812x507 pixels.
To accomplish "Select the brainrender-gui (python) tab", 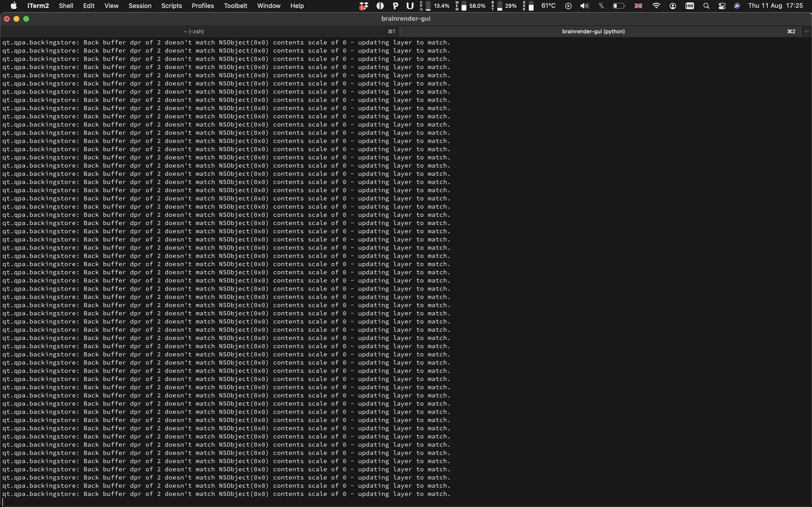I will tap(593, 32).
